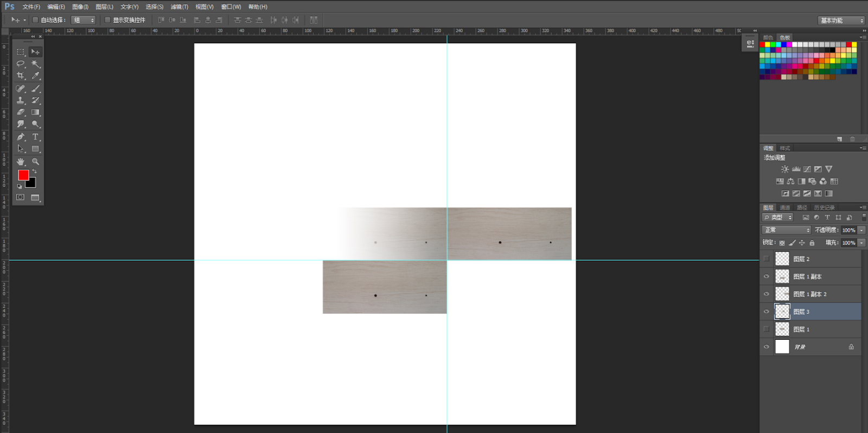Select the Hand tool
The image size is (868, 433).
[21, 161]
